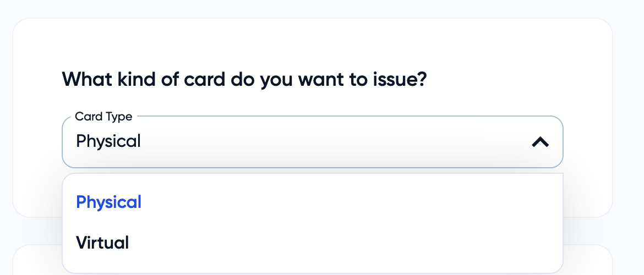This screenshot has height=275, width=644.
Task: Switch card type to Virtual
Action: 102,243
